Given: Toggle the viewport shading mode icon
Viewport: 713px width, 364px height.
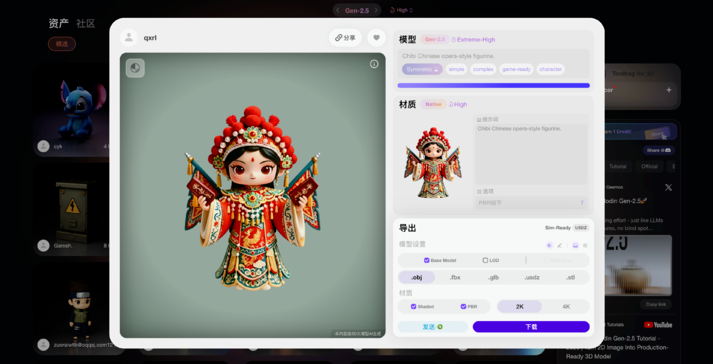Looking at the screenshot, I should [x=135, y=68].
